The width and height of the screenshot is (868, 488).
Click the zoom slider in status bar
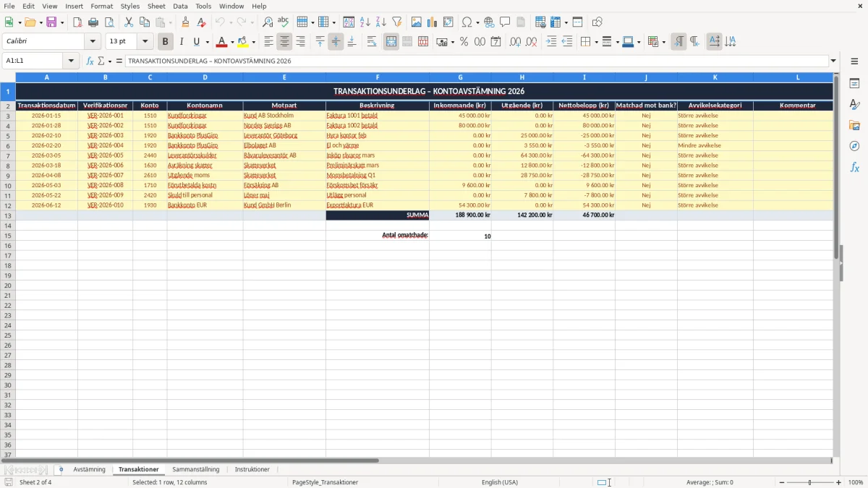[810, 482]
